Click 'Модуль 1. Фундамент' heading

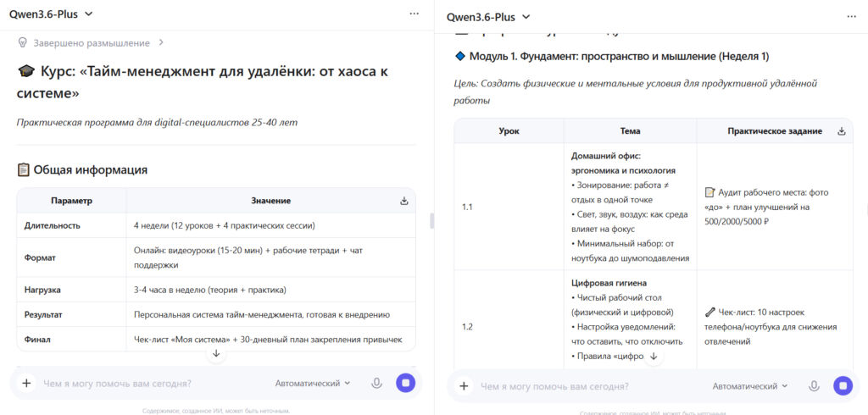(619, 57)
